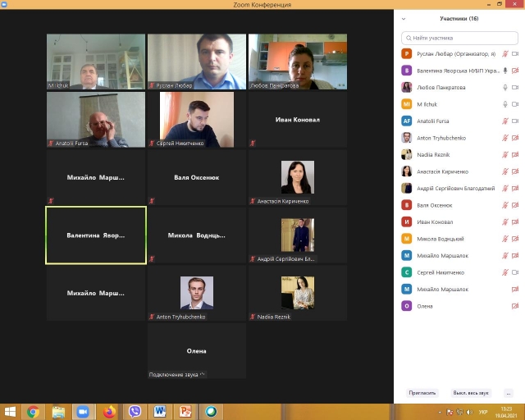Click camera-off icon of Иван Коновал
The image size is (525, 420).
(515, 221)
